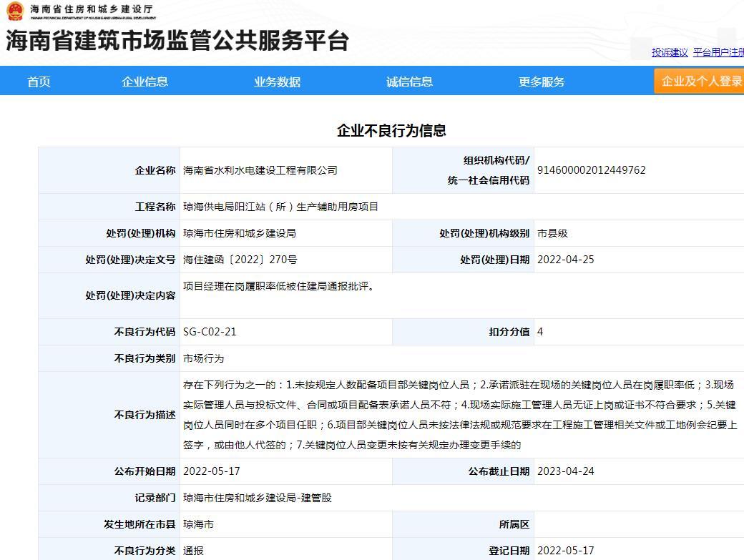Open the 首页 nav tab
This screenshot has width=744, height=560.
point(39,82)
